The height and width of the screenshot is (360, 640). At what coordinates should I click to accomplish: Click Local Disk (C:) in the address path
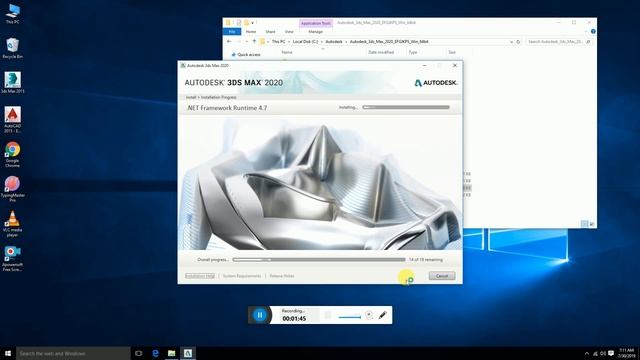point(305,42)
